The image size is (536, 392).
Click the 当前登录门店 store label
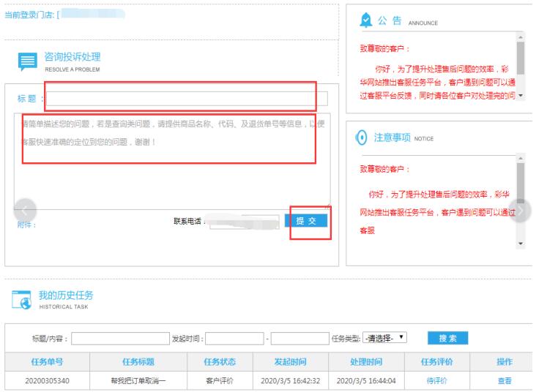pyautogui.click(x=29, y=15)
